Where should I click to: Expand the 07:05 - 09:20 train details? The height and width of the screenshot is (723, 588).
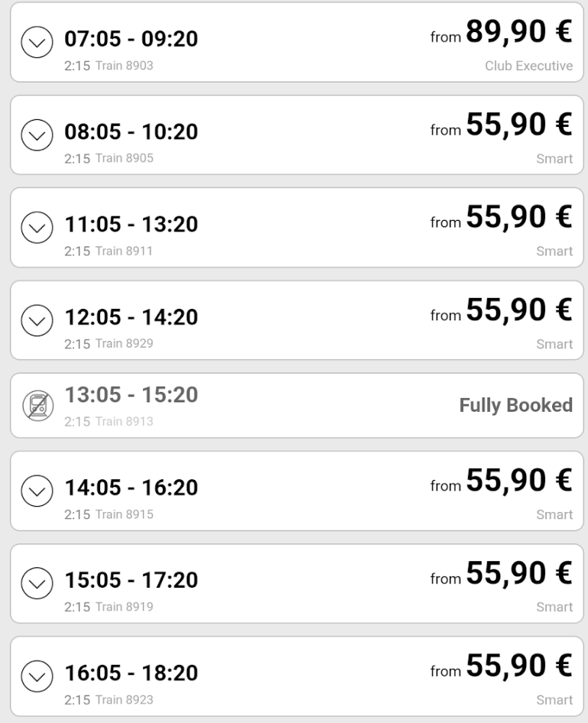click(x=37, y=44)
